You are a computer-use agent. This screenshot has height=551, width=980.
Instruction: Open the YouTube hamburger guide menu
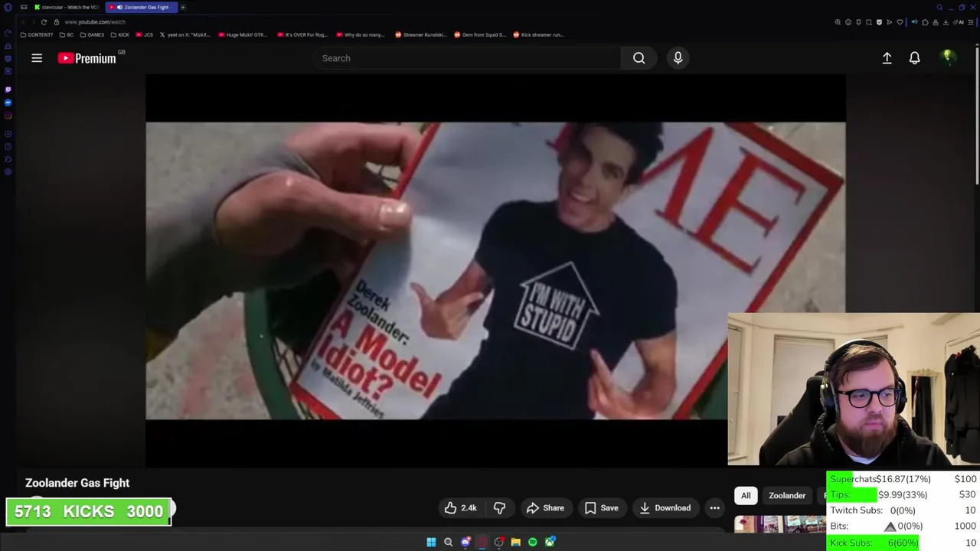click(37, 58)
